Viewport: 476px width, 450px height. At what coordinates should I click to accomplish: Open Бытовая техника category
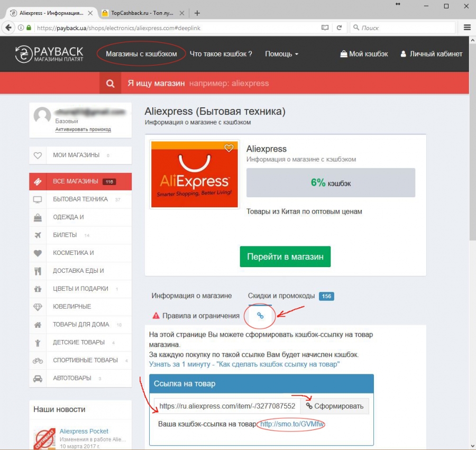coord(80,199)
